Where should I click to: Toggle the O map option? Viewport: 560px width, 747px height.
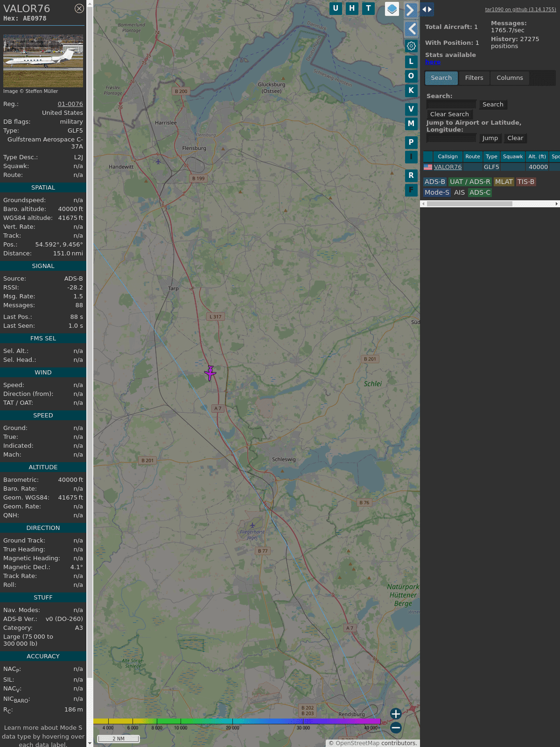click(x=411, y=76)
